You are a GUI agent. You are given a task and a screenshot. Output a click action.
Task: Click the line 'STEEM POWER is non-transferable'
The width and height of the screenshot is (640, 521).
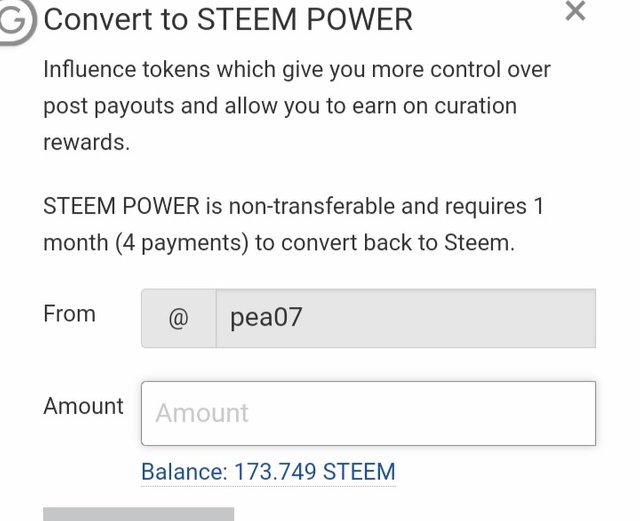pyautogui.click(x=293, y=206)
